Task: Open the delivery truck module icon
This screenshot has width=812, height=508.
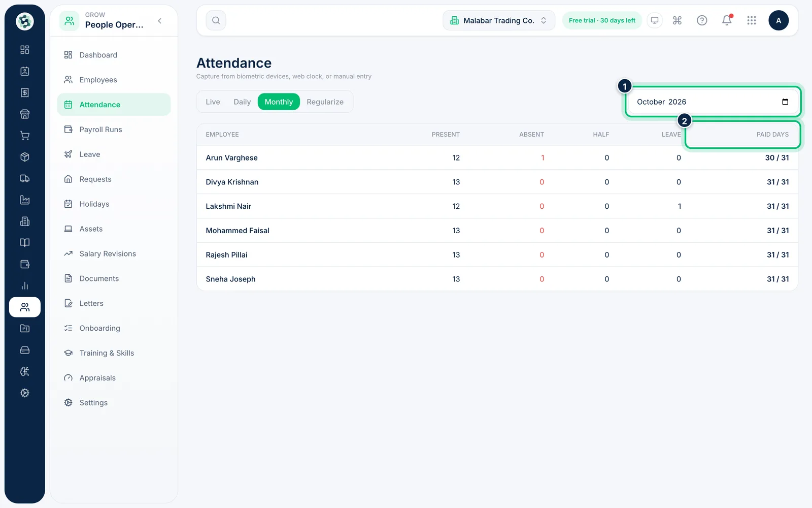Action: (24, 178)
